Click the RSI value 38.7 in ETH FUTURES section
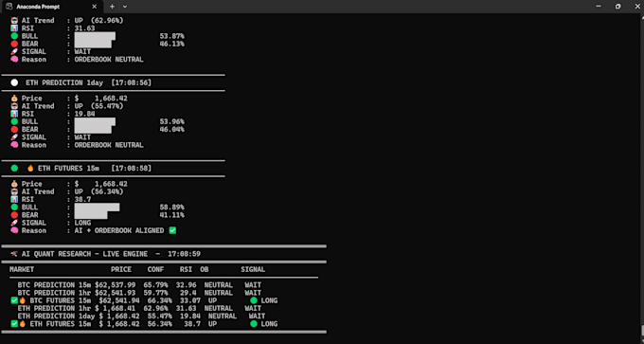 point(82,199)
